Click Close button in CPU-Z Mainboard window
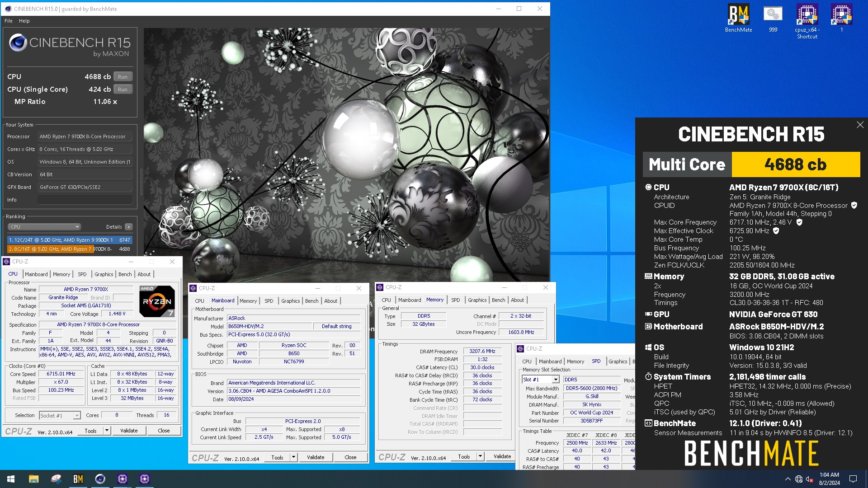Viewport: 868px width, 488px height. (x=350, y=457)
